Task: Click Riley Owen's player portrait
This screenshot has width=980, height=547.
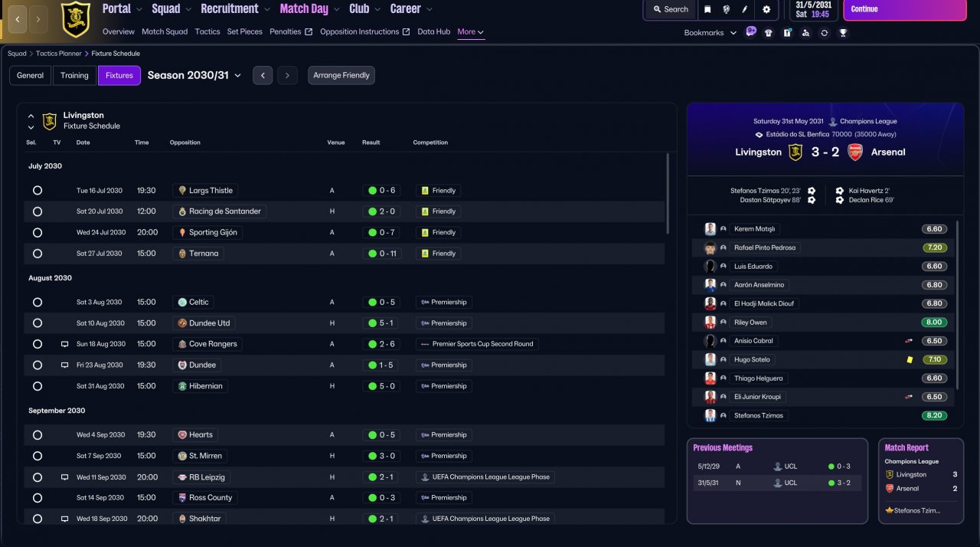Action: coord(710,323)
